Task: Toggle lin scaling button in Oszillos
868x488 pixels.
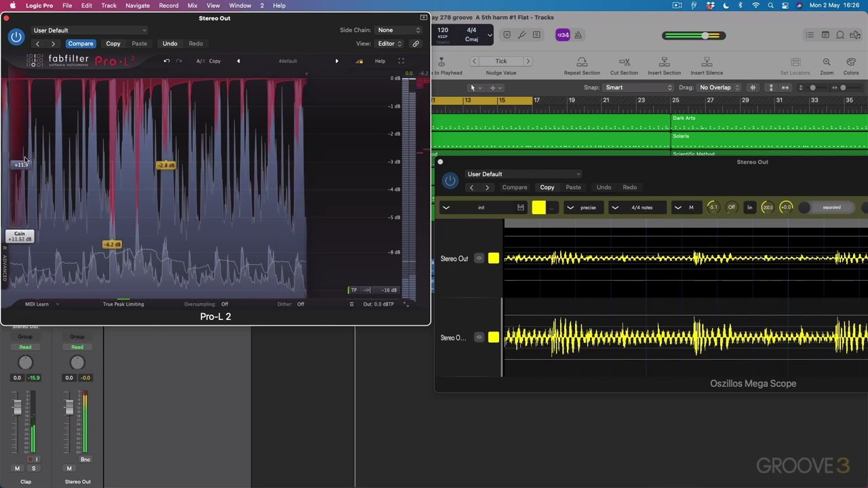Action: [x=749, y=207]
